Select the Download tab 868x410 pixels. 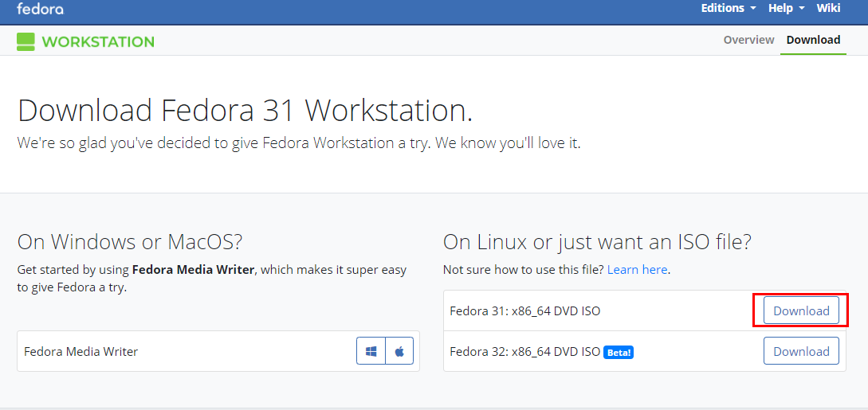(x=813, y=40)
